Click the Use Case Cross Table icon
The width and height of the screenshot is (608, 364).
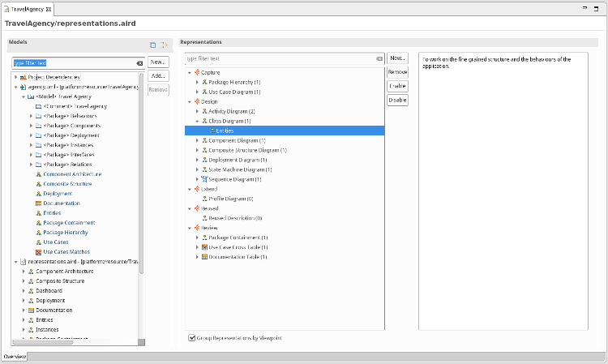click(205, 247)
